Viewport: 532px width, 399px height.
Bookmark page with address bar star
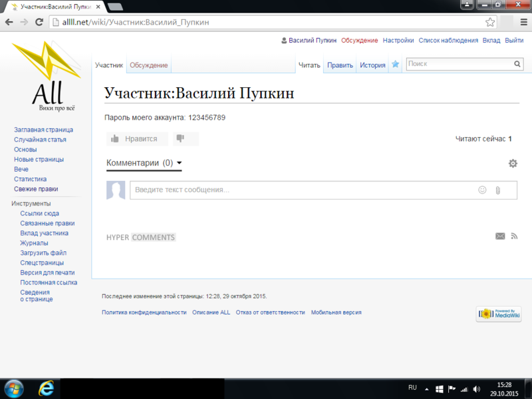tap(490, 23)
